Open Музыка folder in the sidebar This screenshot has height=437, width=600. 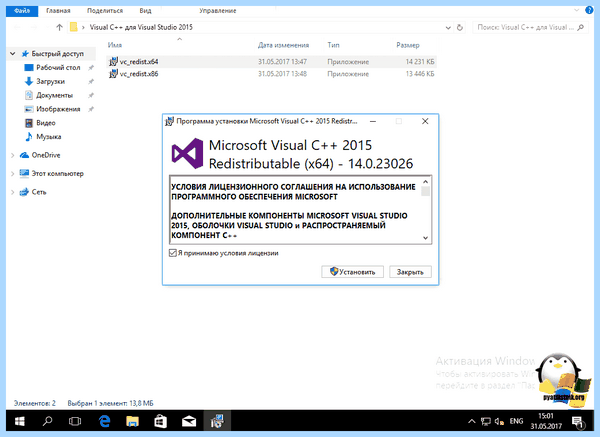[x=49, y=137]
